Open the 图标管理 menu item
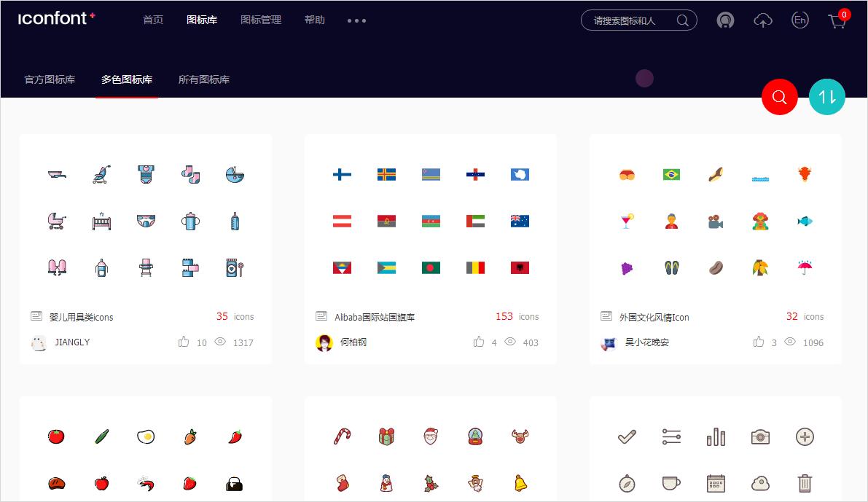 [261, 20]
